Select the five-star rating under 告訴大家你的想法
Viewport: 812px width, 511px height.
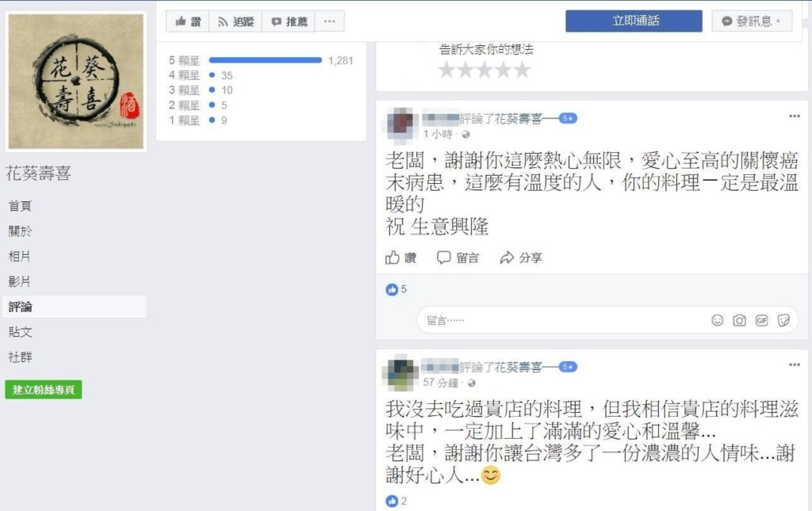tap(522, 70)
